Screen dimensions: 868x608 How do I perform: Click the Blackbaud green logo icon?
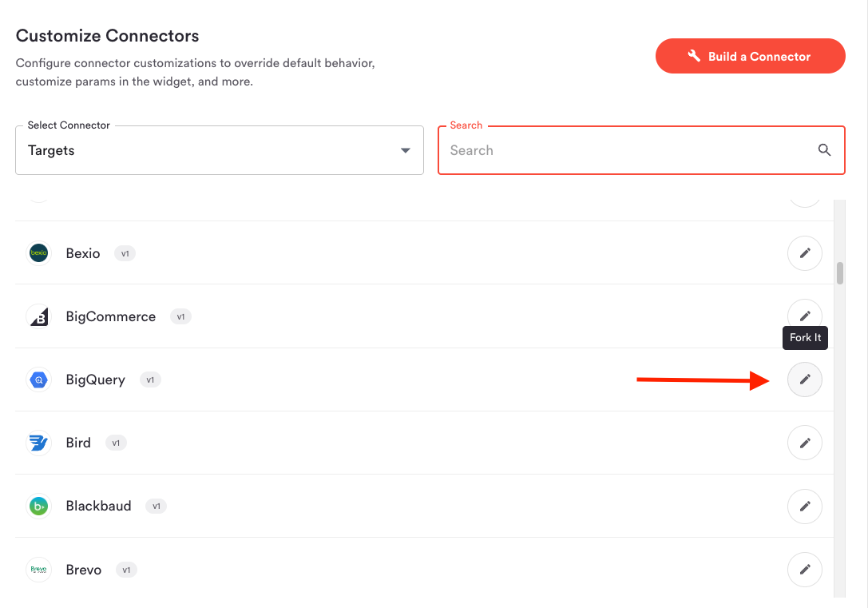[x=39, y=506]
